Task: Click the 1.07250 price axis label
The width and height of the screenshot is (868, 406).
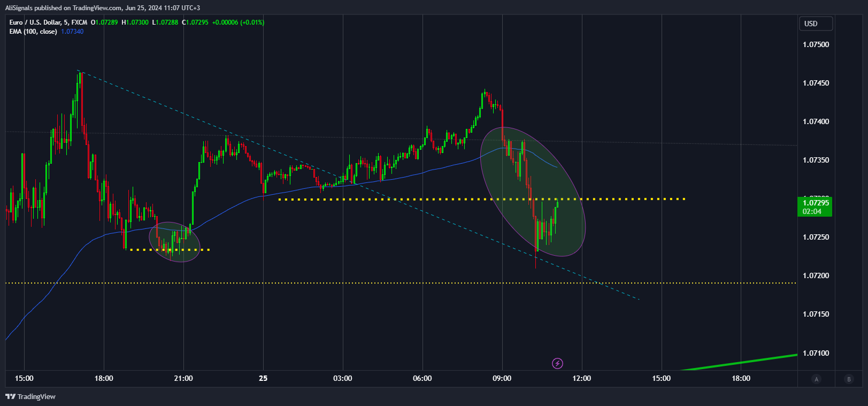Action: coord(816,237)
